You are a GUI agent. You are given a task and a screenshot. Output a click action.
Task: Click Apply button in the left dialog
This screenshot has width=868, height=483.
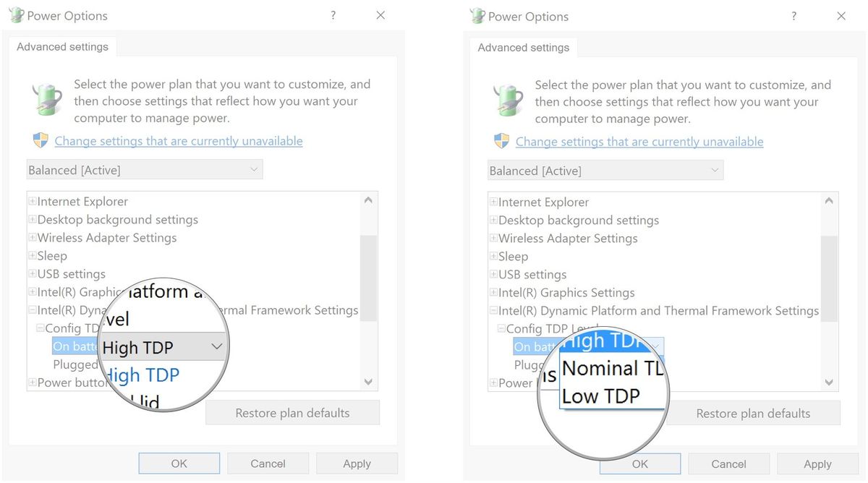point(357,463)
